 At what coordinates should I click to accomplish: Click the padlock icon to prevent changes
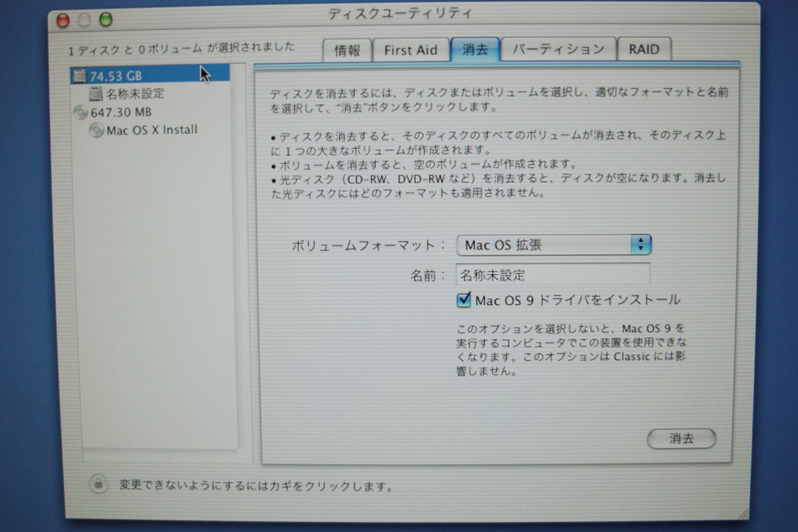coord(98,484)
